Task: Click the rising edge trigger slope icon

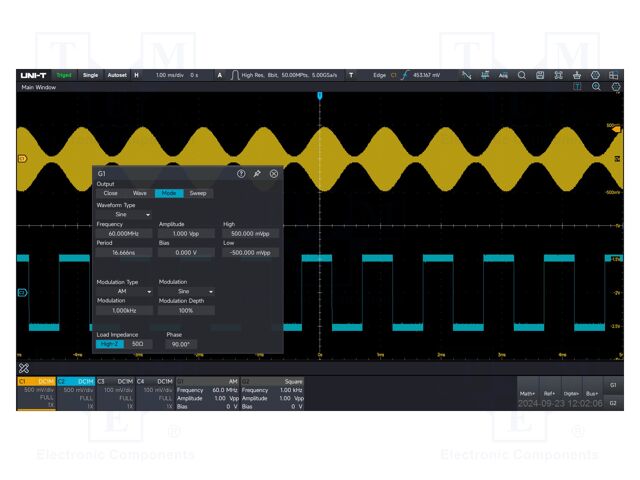Action: [404, 75]
